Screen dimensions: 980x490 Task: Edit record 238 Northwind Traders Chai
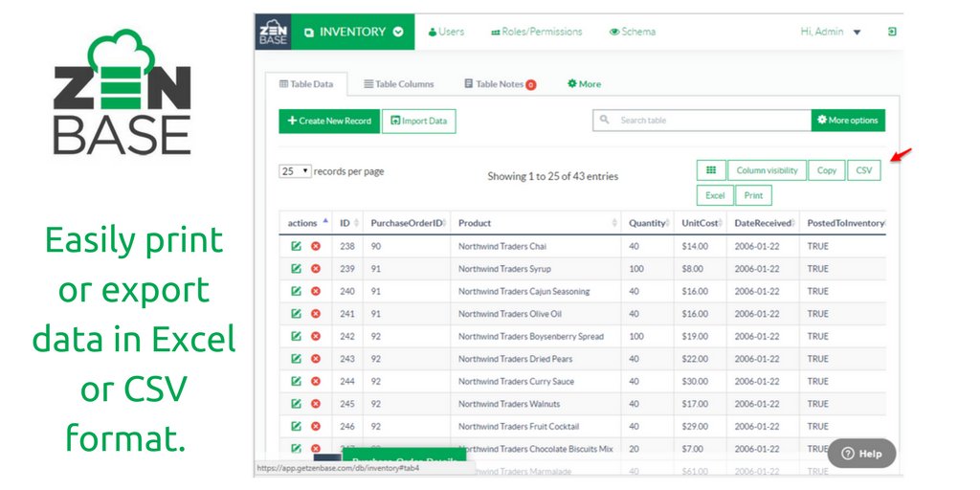click(x=297, y=246)
